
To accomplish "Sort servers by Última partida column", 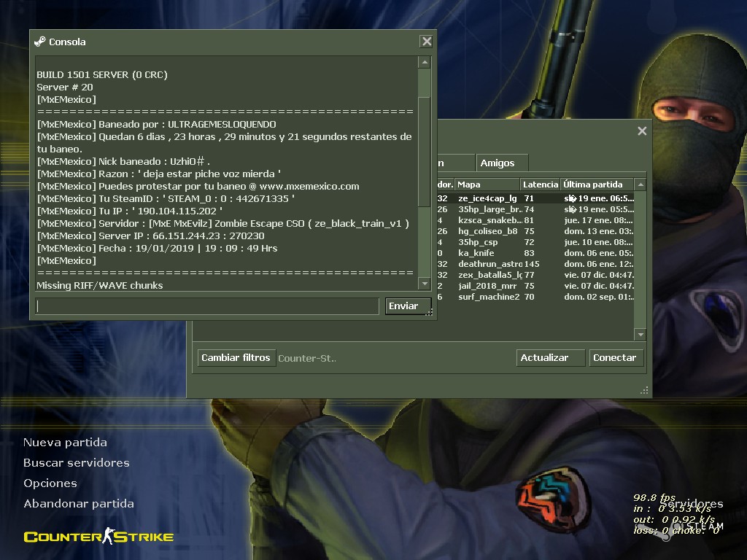I will 597,184.
